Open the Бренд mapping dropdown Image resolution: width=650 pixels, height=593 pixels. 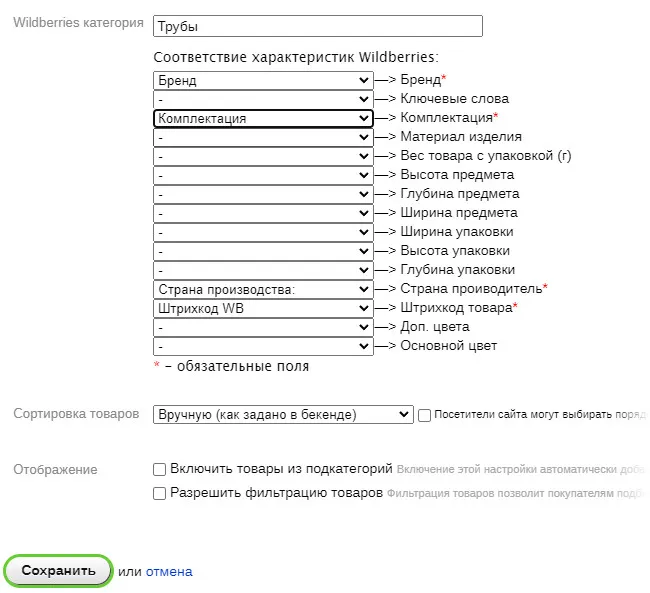(263, 80)
